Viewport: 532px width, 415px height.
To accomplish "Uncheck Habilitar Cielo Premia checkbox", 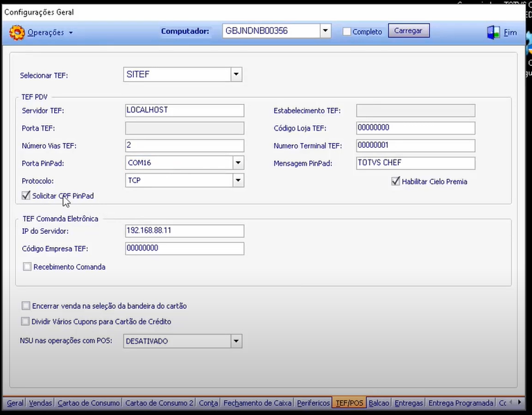I will [x=395, y=181].
